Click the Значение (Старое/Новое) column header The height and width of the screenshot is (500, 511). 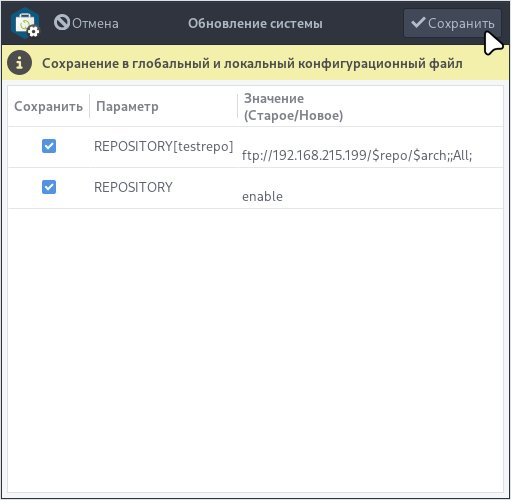293,107
